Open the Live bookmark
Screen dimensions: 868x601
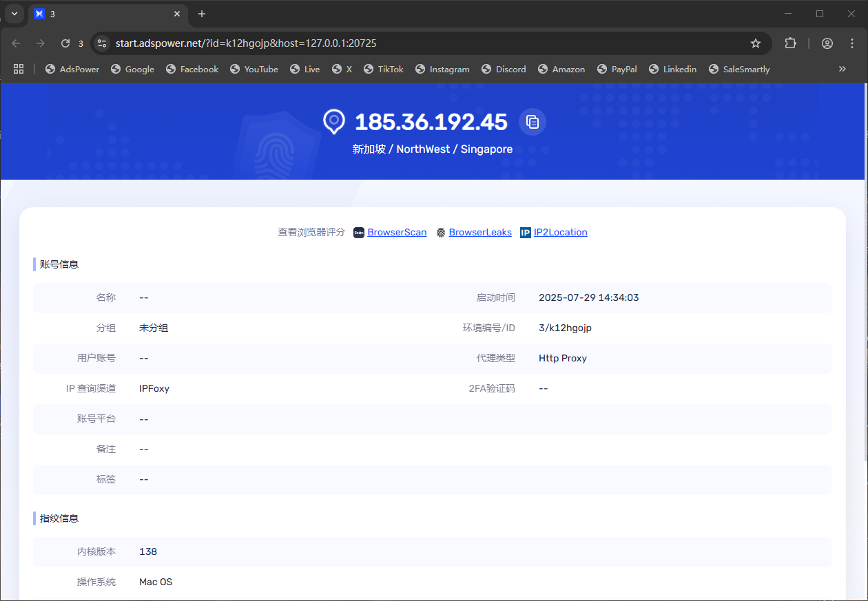coord(304,69)
